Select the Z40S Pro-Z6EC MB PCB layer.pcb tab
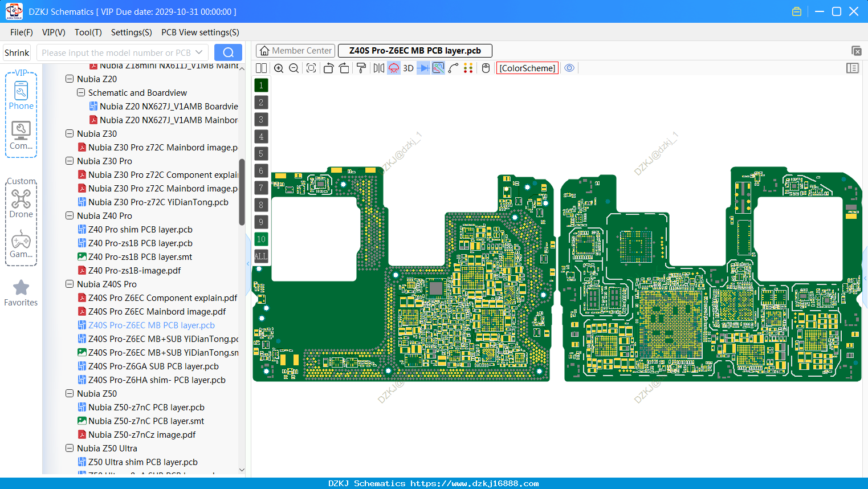 pyautogui.click(x=415, y=51)
